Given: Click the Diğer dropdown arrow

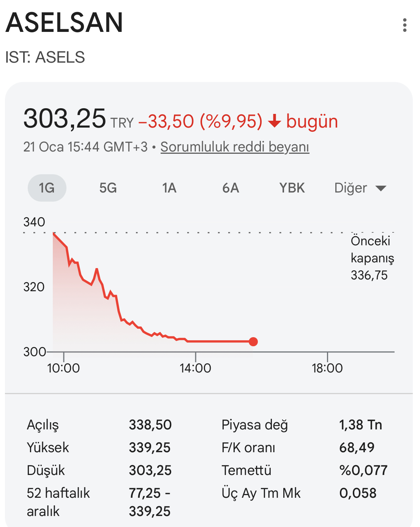Looking at the screenshot, I should coord(381,188).
